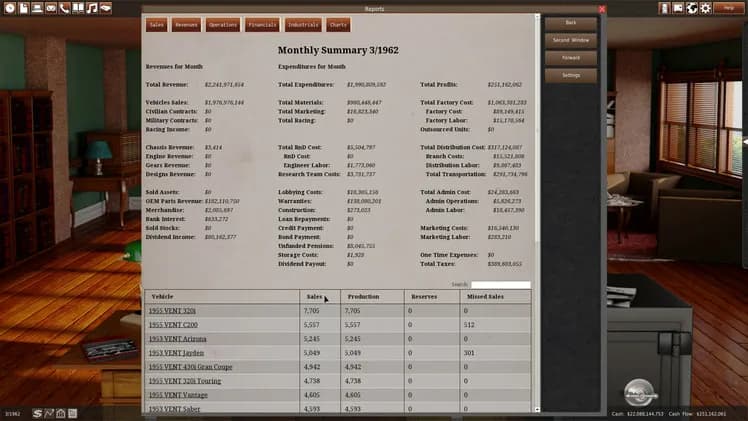Screen dimensions: 748x421
Task: Sort table by Sales column header
Action: [x=320, y=297]
